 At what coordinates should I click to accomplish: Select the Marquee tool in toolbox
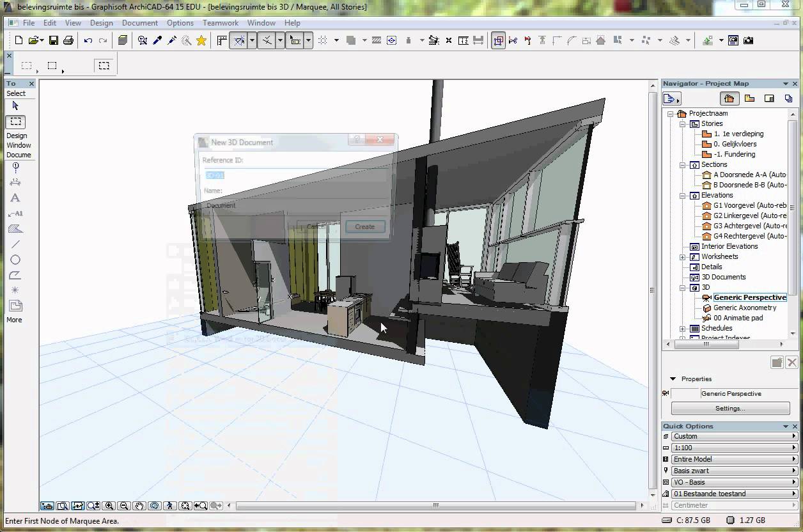pyautogui.click(x=16, y=121)
